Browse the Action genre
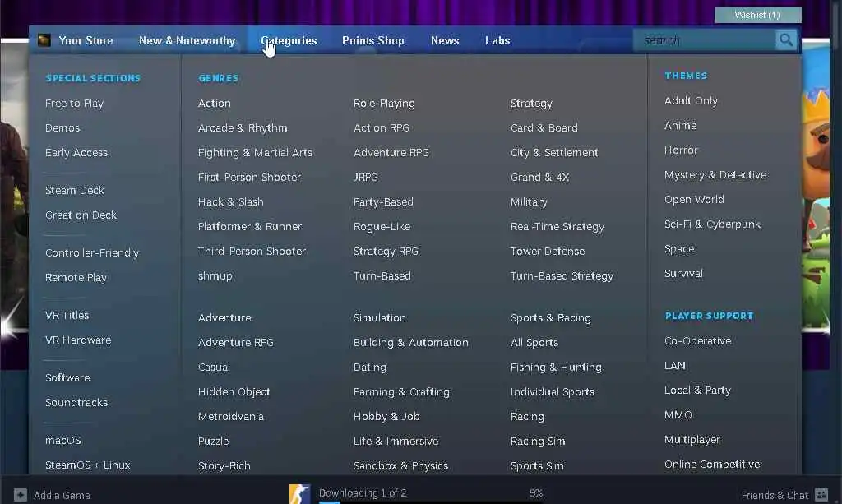 (x=215, y=103)
